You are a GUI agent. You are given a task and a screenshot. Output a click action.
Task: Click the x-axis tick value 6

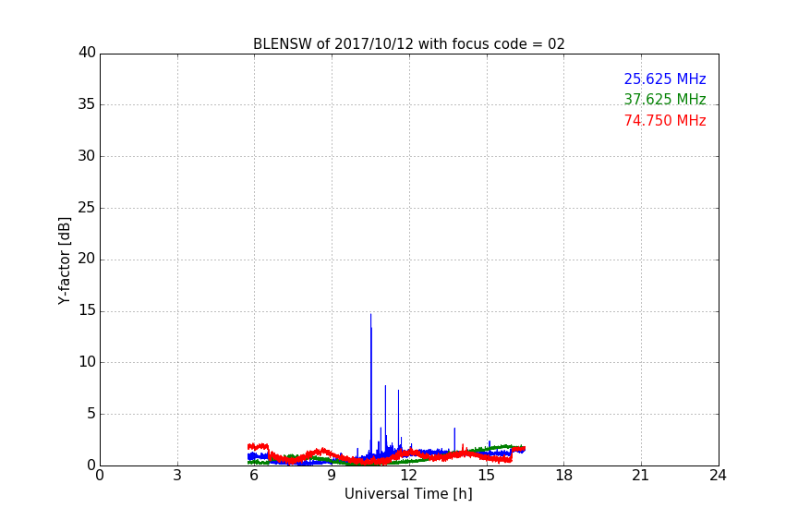(254, 476)
